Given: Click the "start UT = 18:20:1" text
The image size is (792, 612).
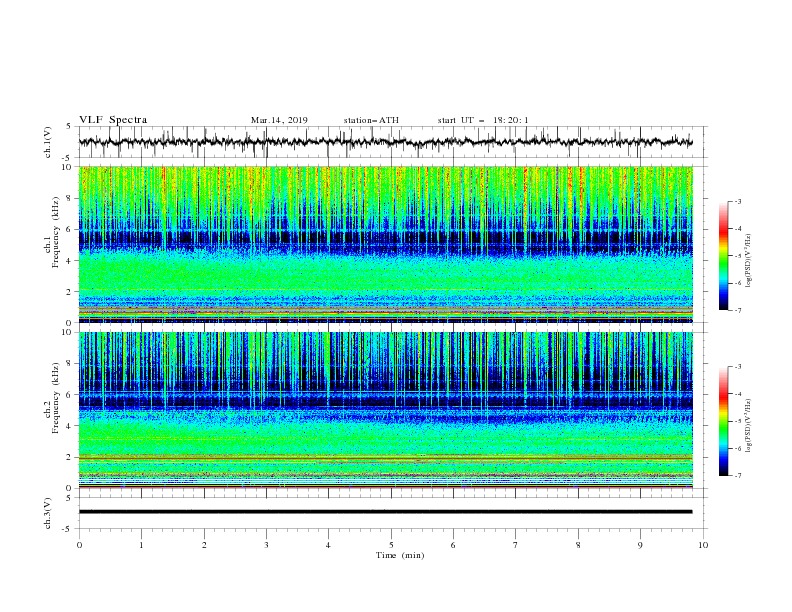Looking at the screenshot, I should point(483,120).
